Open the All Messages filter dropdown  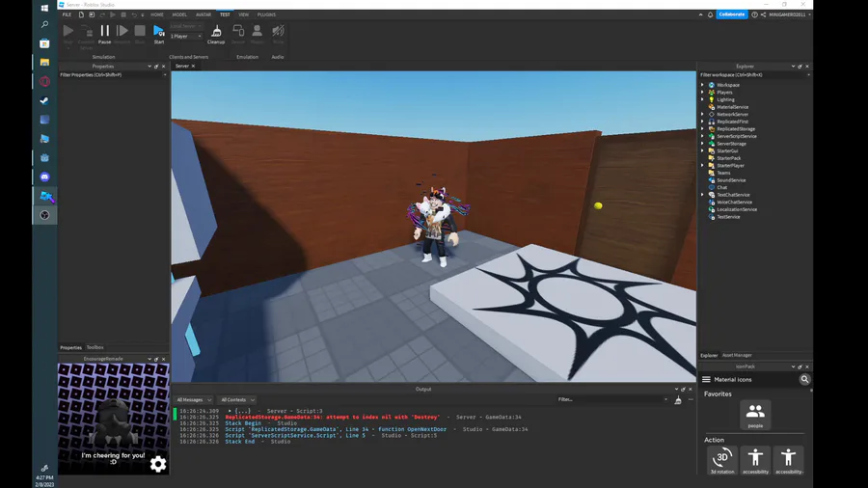193,399
